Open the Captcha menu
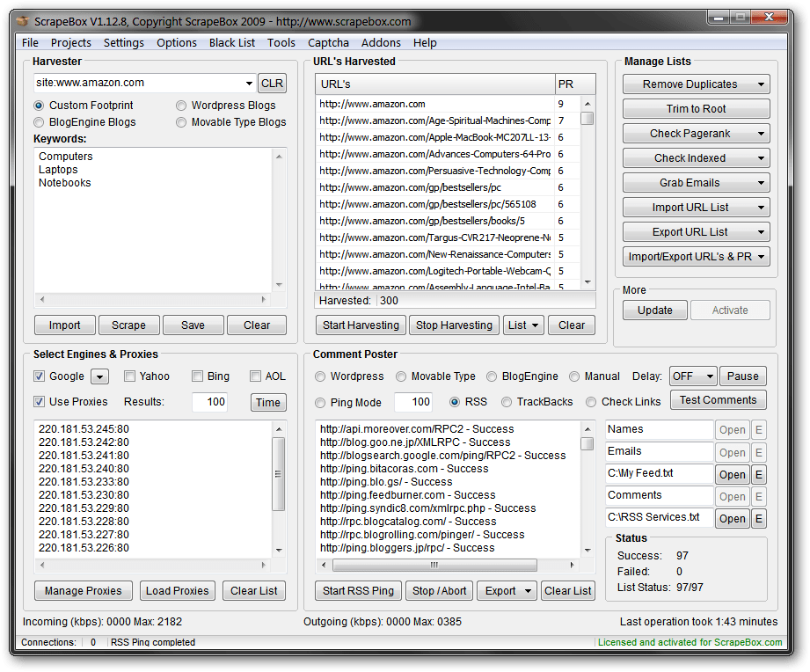 click(328, 43)
